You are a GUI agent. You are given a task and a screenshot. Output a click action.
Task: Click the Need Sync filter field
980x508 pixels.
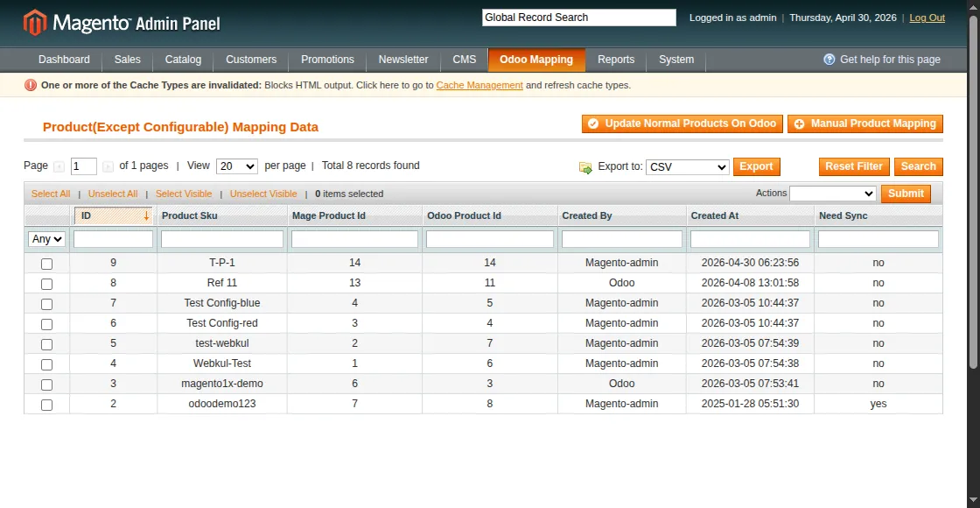(878, 239)
